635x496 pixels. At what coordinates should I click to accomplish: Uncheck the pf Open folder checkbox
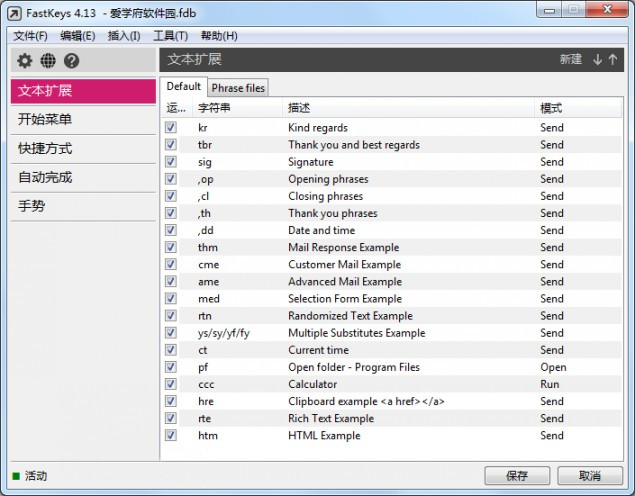coord(170,367)
